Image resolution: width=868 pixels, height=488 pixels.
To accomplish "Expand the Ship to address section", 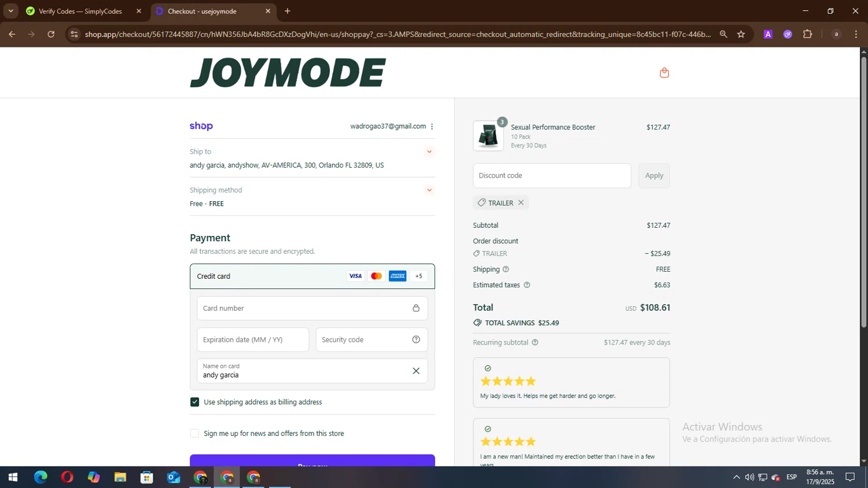I will click(x=429, y=151).
